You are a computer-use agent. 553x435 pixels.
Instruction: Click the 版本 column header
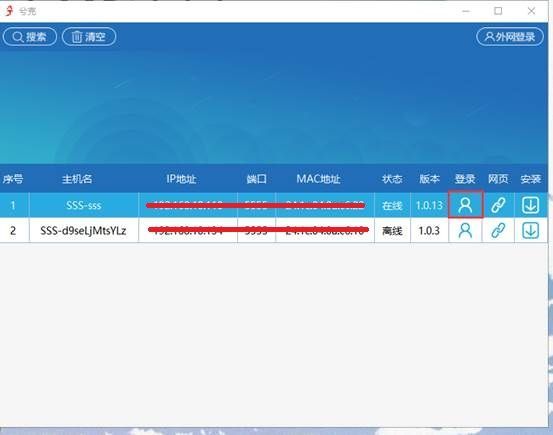tap(429, 179)
